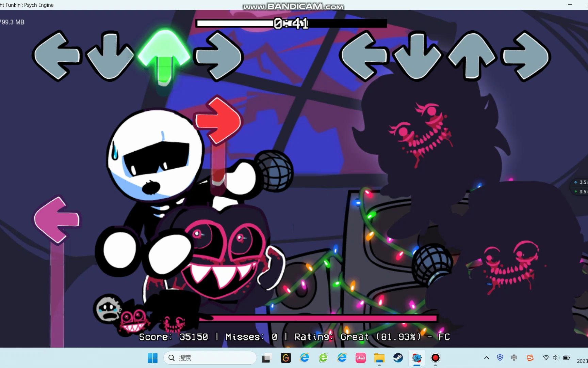Click the pink health bar
The image size is (588, 368).
(318, 318)
